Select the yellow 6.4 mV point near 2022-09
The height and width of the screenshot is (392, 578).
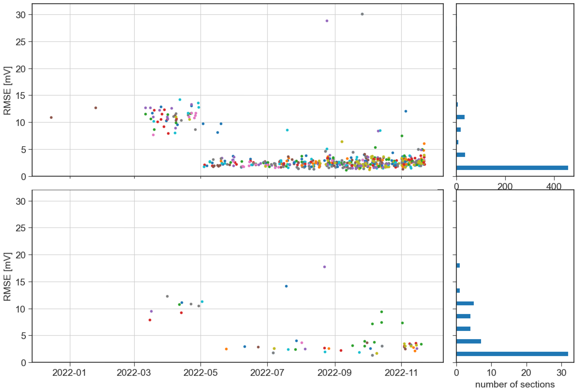342,142
